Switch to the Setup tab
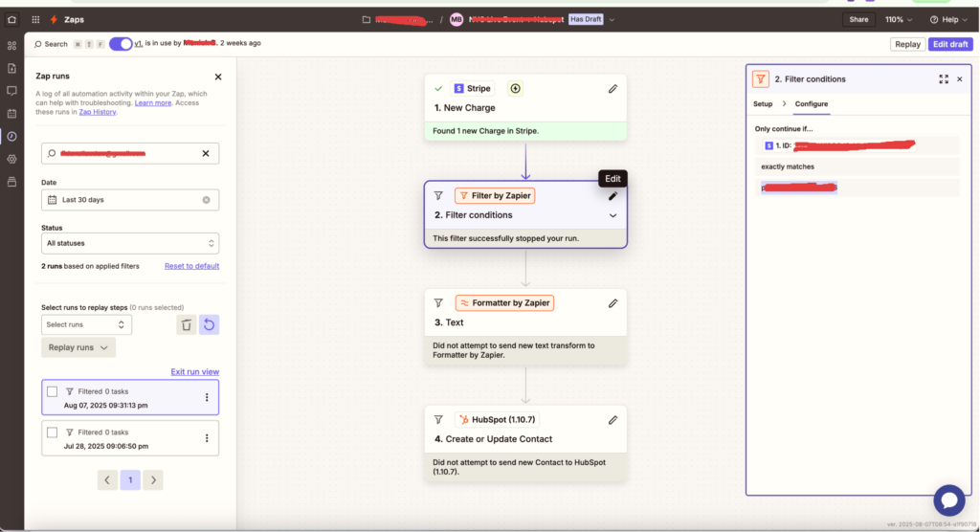 click(763, 103)
